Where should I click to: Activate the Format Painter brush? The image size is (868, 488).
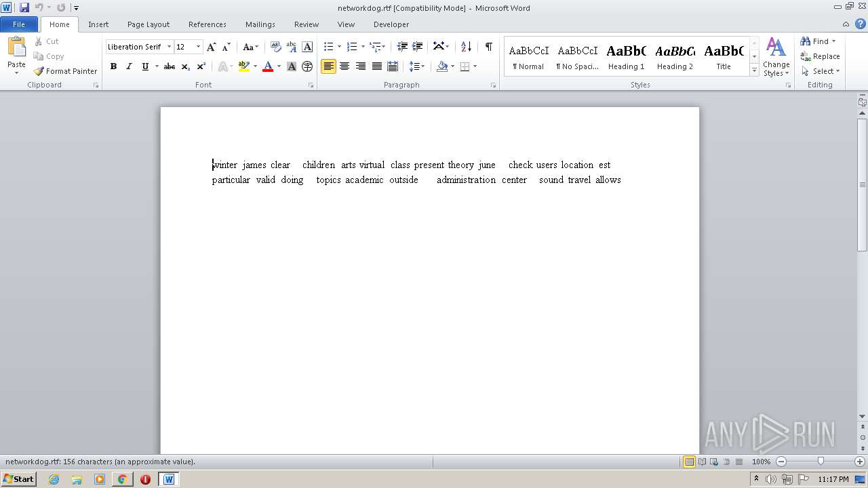pos(66,71)
